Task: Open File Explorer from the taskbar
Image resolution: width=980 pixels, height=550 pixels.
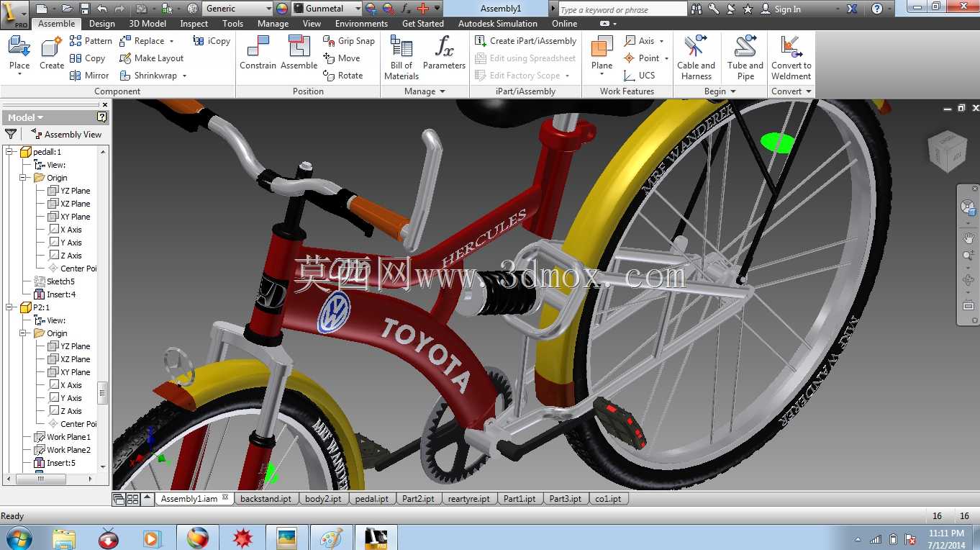Action: tap(64, 538)
